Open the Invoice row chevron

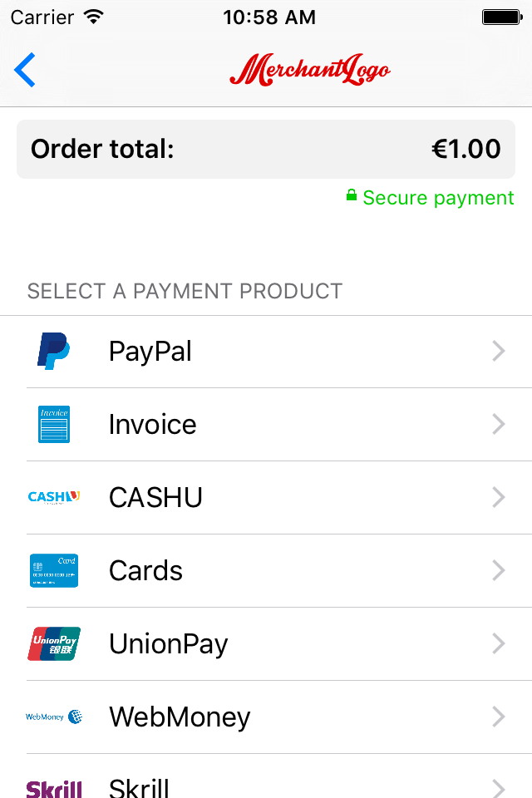tap(499, 425)
